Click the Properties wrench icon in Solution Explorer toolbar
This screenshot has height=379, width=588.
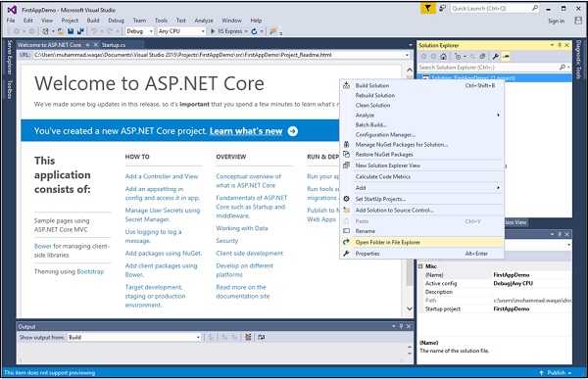click(x=495, y=57)
